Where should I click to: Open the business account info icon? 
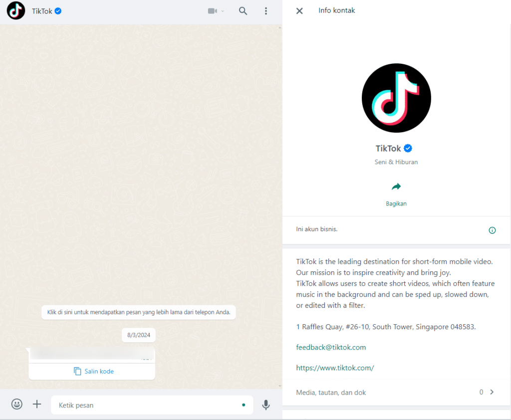(x=492, y=230)
